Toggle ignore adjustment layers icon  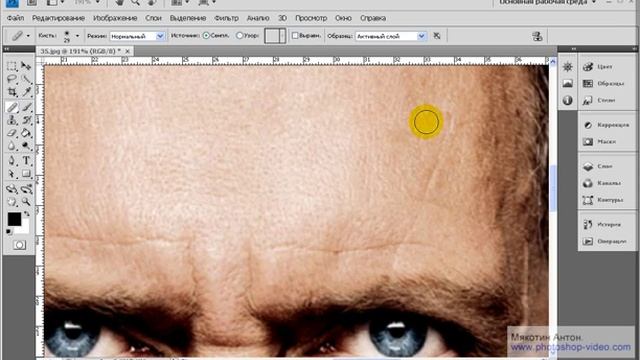[437, 36]
